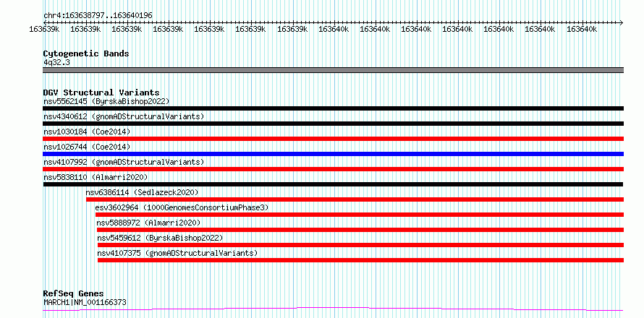Select the magenta MARCH1 gene line

(x=333, y=309)
